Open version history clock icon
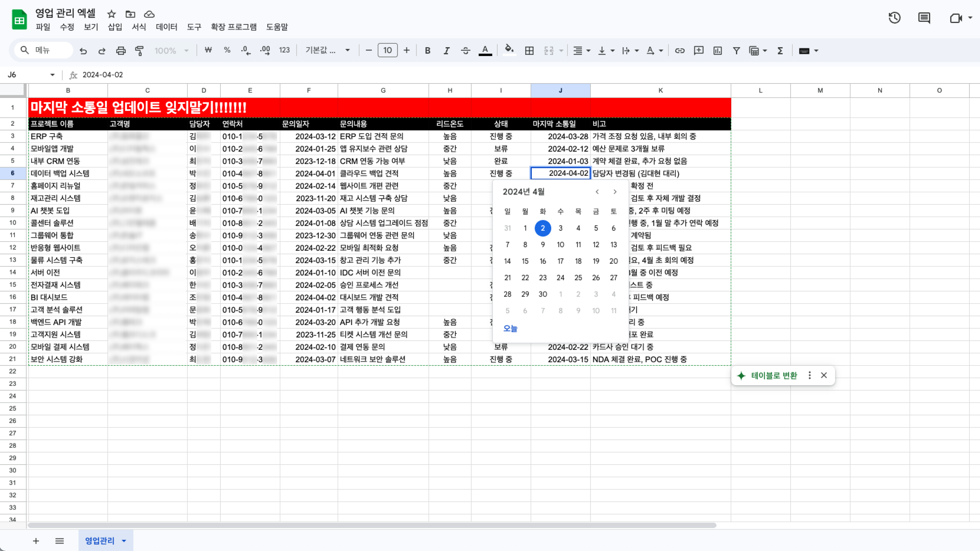This screenshot has height=551, width=980. 895,18
